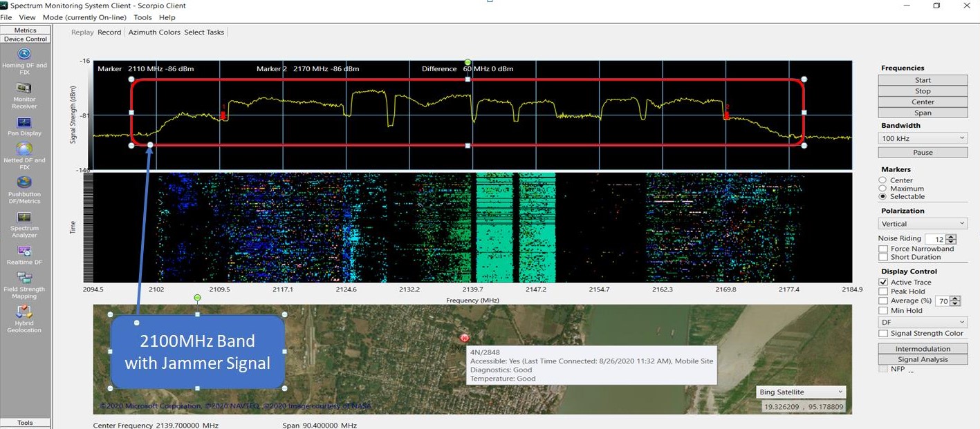
Task: Click the Azimuth Colors toolbar item
Action: pyautogui.click(x=153, y=32)
